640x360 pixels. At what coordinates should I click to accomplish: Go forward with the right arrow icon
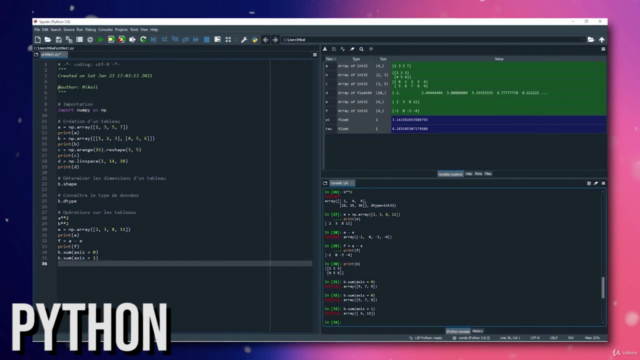[x=275, y=40]
